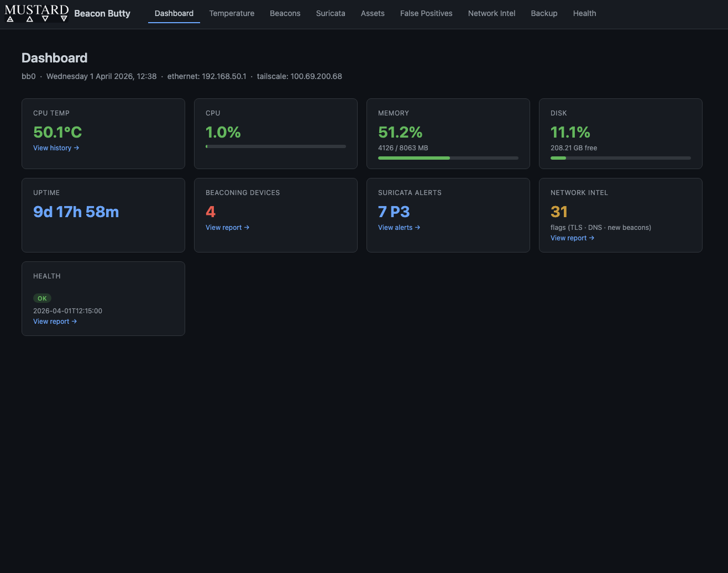Open the Beacons tab
Image resolution: width=728 pixels, height=573 pixels.
[285, 13]
